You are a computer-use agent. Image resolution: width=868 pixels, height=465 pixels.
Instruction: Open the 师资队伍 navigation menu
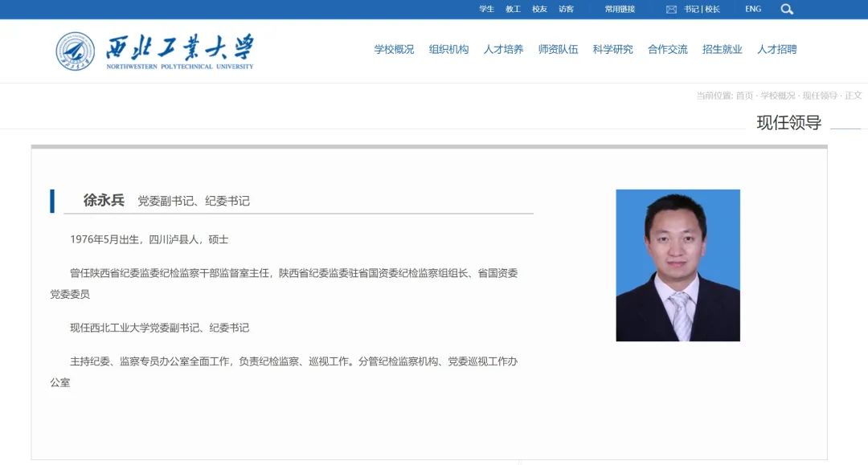point(558,49)
